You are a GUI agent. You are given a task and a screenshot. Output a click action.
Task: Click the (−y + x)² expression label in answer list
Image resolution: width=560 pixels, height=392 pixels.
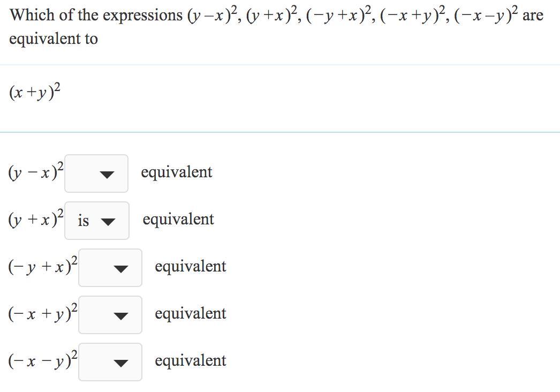coord(43,267)
